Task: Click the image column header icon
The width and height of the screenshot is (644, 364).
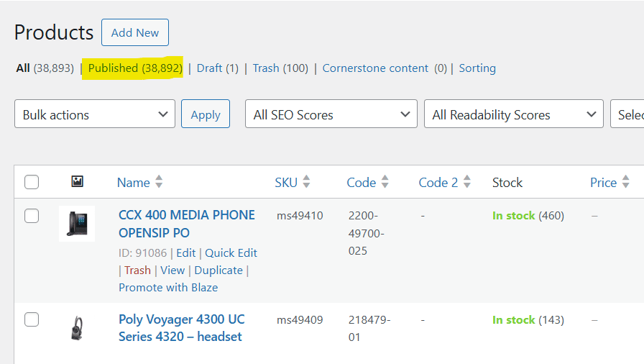Action: click(x=77, y=182)
